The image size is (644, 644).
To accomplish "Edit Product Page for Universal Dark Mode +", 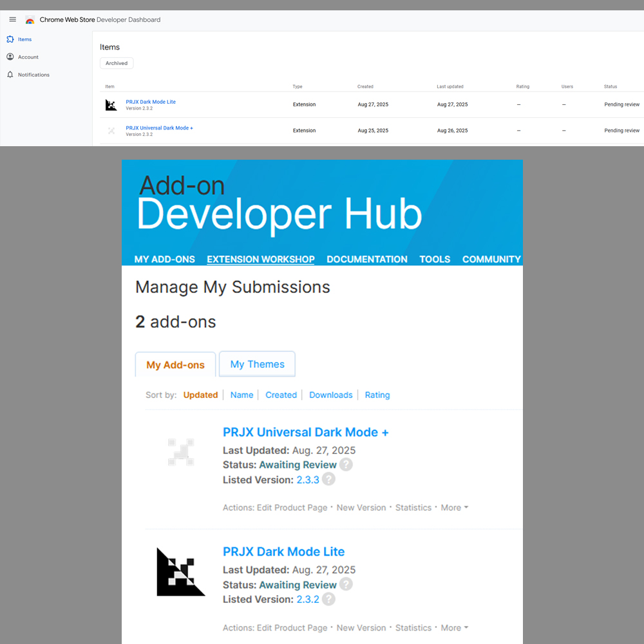I will [292, 507].
